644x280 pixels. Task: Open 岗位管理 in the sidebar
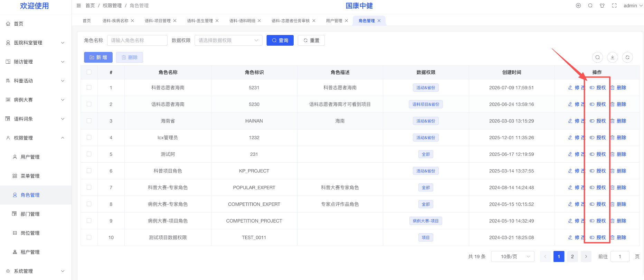36,233
